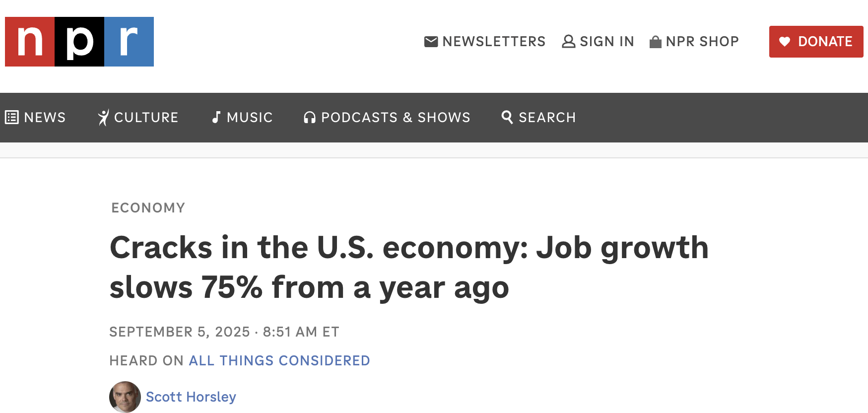
Task: Click the Music note icon
Action: tap(216, 117)
